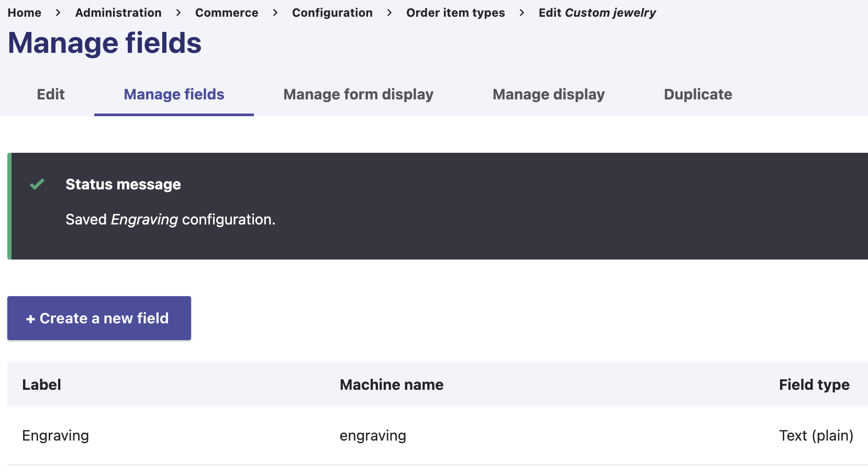The height and width of the screenshot is (473, 868).
Task: Click the Status message heading
Action: tap(123, 184)
